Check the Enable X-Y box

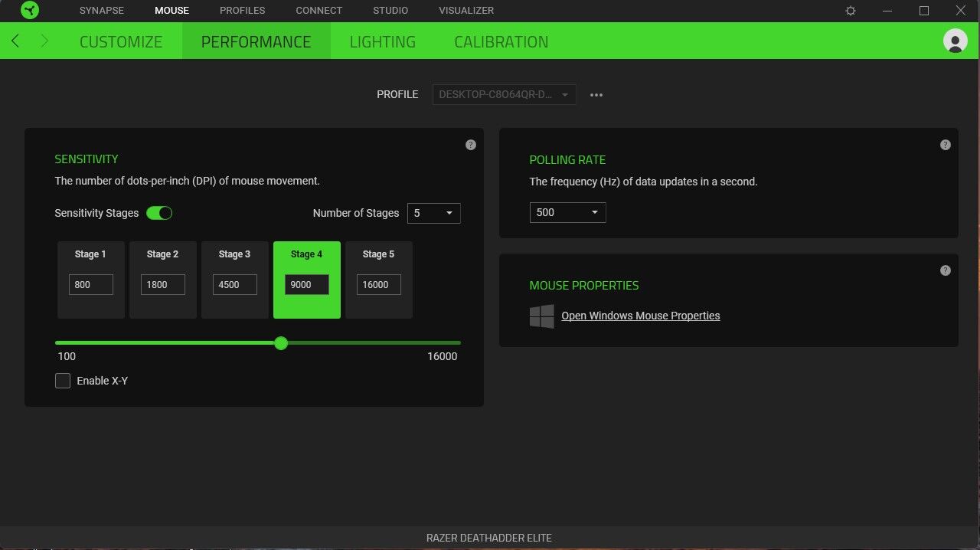point(63,381)
